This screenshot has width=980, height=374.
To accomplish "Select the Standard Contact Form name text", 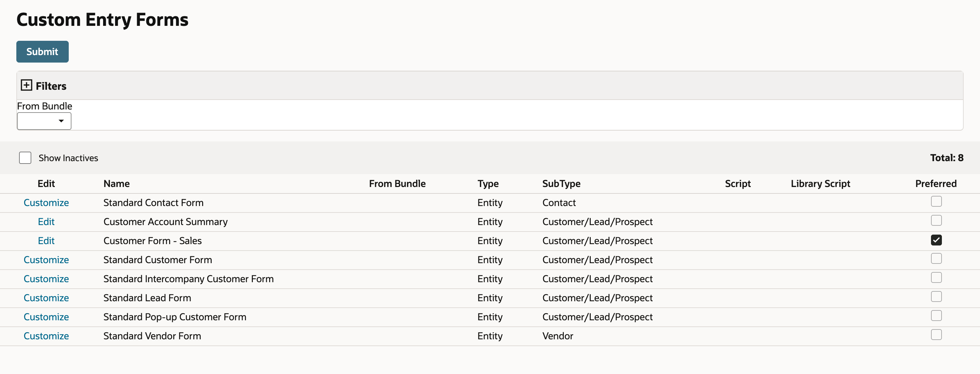I will click(153, 203).
